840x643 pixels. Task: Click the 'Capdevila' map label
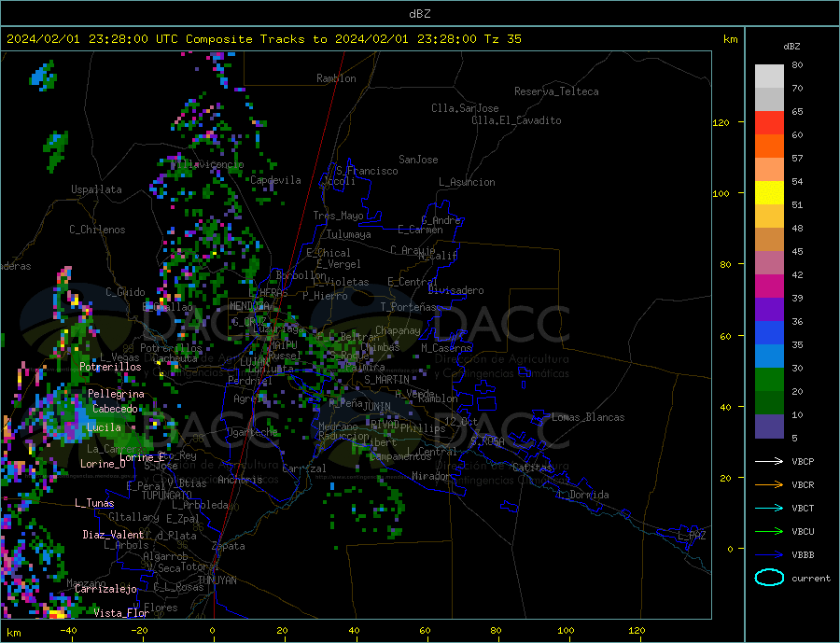(x=276, y=180)
